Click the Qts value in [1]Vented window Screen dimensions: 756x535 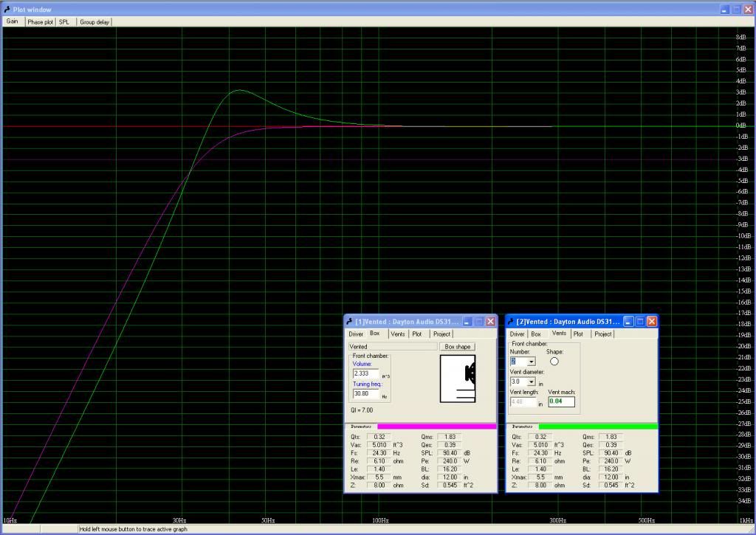[379, 437]
